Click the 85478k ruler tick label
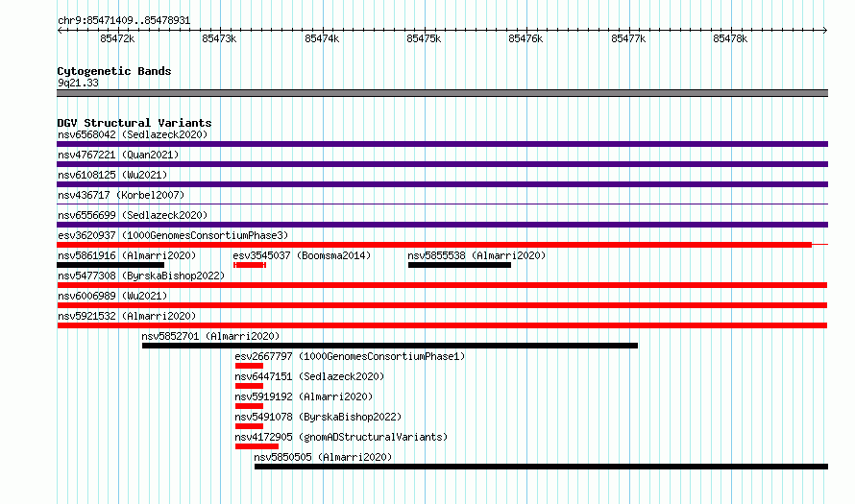855x504 pixels. click(x=730, y=38)
